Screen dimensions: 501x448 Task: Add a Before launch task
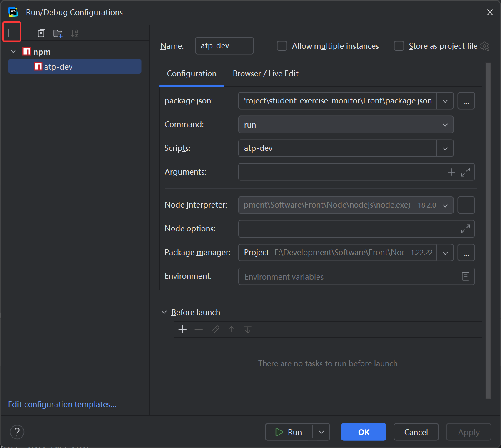tap(182, 330)
